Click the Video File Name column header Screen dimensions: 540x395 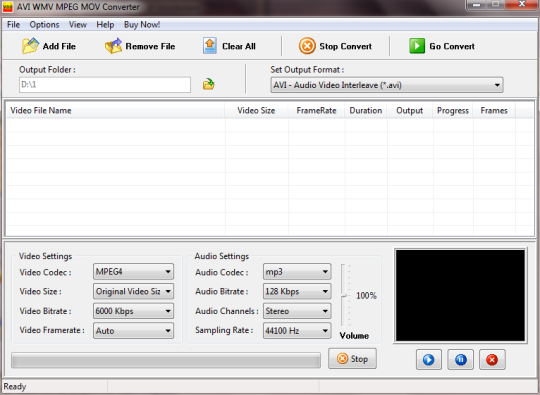(116, 111)
